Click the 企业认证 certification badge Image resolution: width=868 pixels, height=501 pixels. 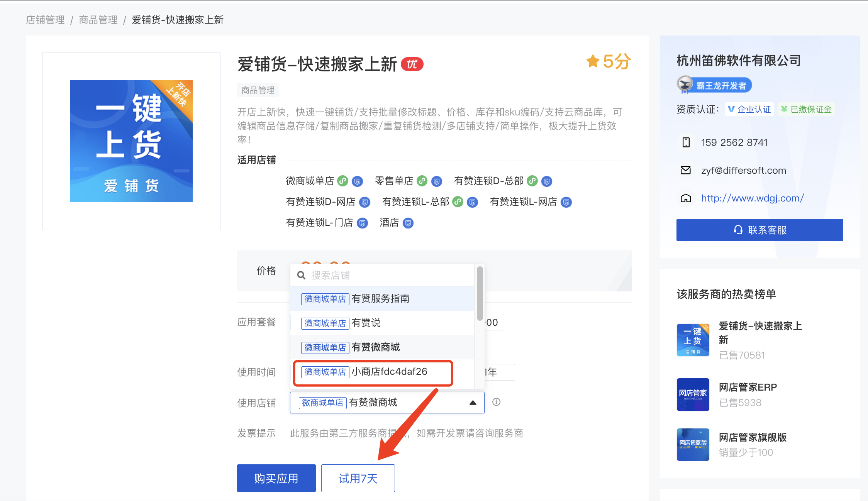(x=749, y=110)
